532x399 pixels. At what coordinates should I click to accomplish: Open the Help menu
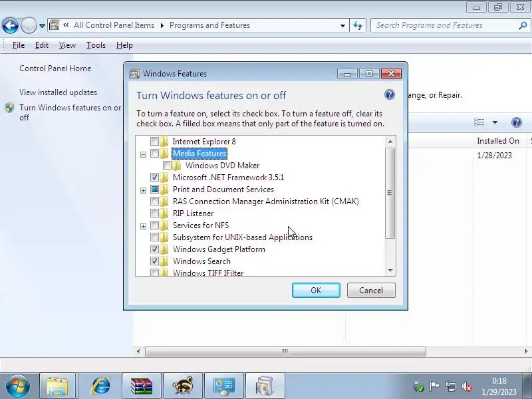pos(124,45)
